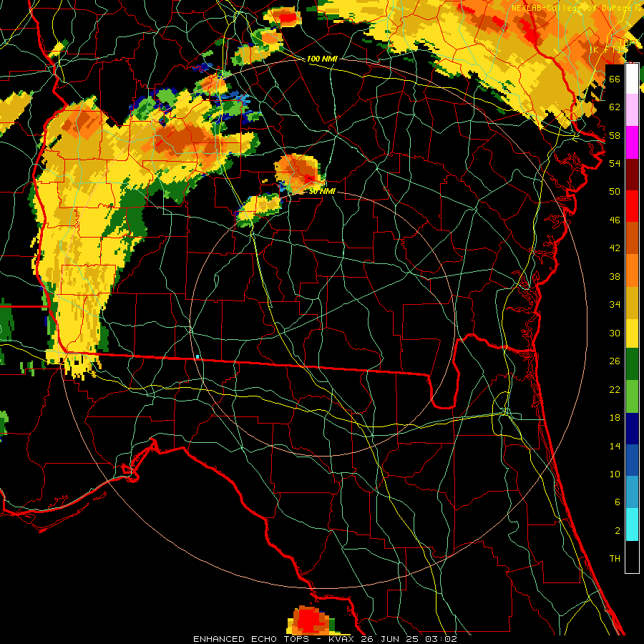Select the '18' scale label

point(615,418)
